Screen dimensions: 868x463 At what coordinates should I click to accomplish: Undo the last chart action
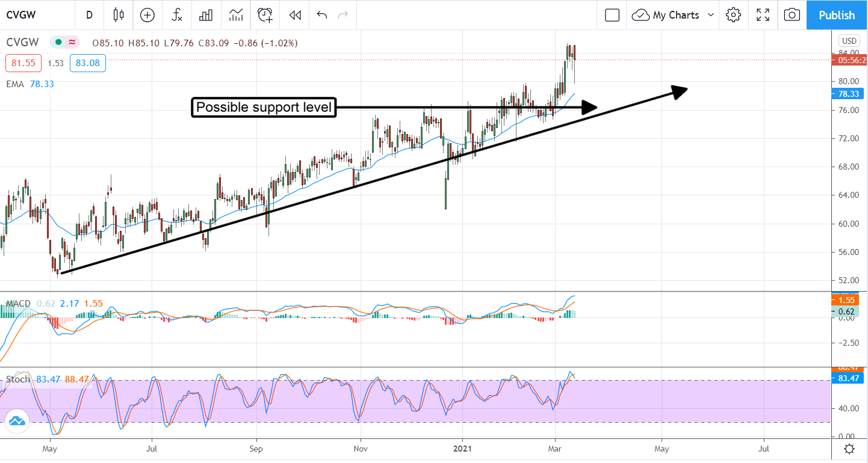(322, 15)
